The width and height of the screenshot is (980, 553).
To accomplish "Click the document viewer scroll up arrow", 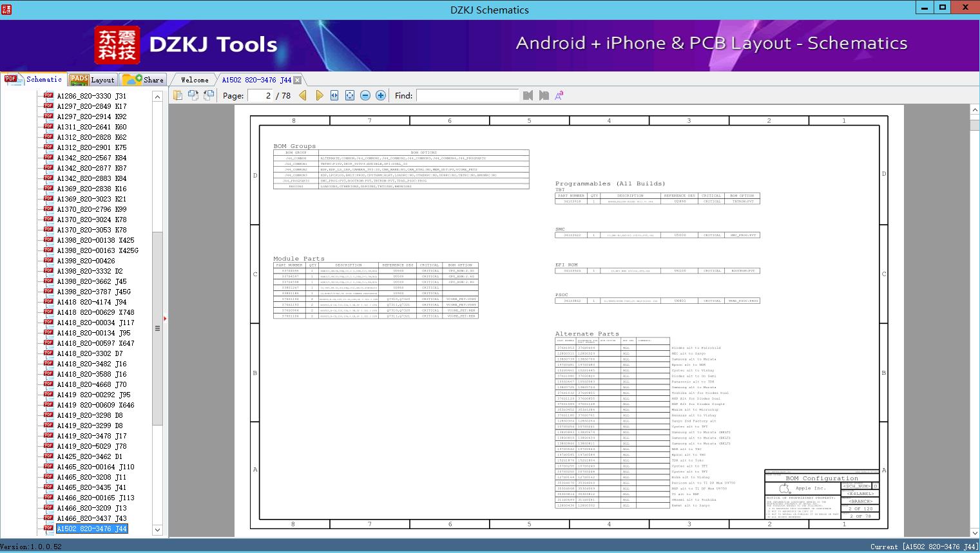I will coord(974,111).
